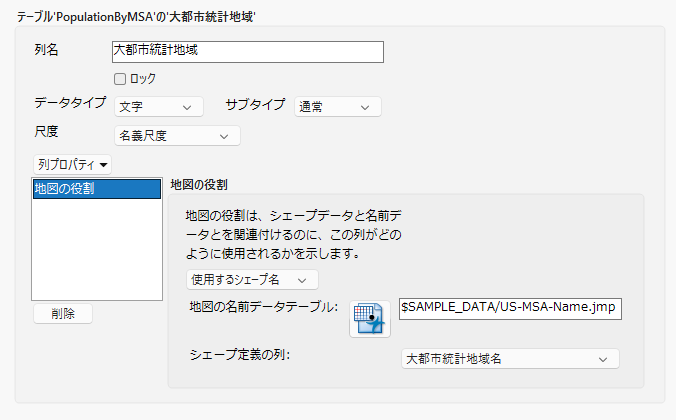Click the サブタイプ label
676x420 pixels.
pyautogui.click(x=255, y=104)
